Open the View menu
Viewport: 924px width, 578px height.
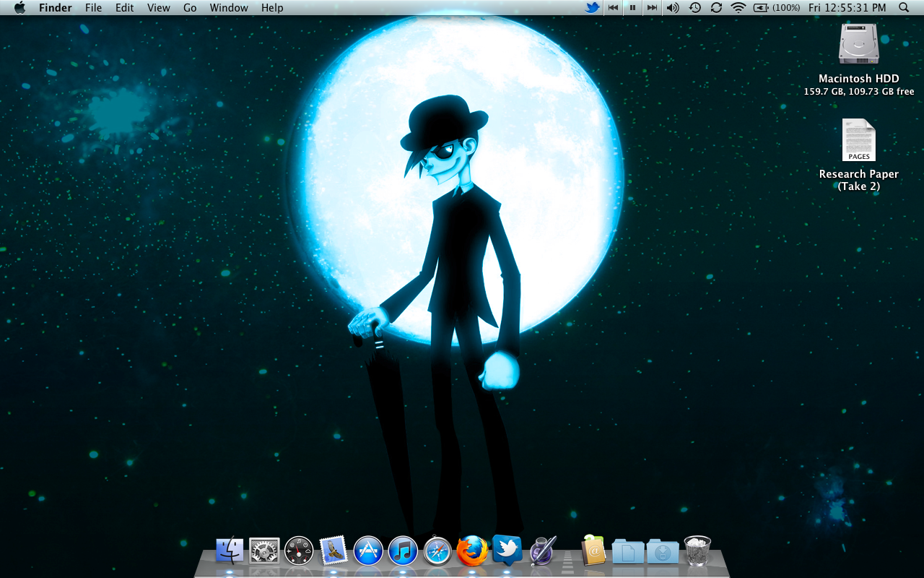158,7
